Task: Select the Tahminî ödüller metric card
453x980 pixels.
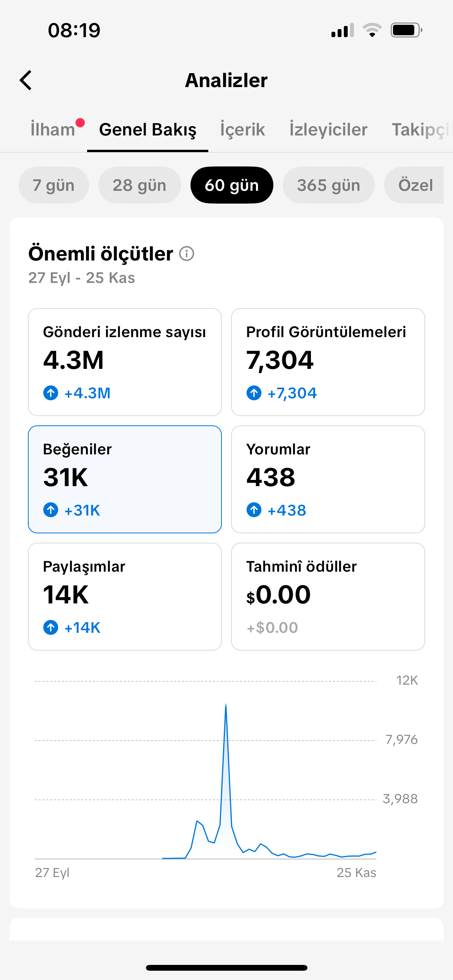Action: [328, 596]
